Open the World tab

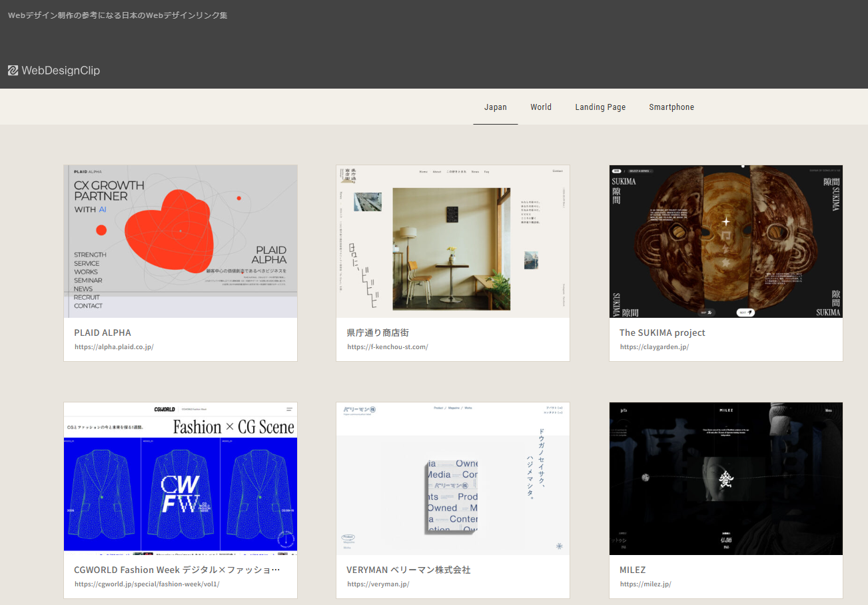[540, 107]
